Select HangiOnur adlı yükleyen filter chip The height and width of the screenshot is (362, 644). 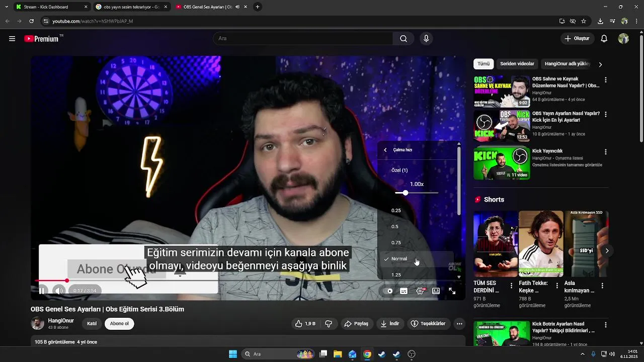567,64
